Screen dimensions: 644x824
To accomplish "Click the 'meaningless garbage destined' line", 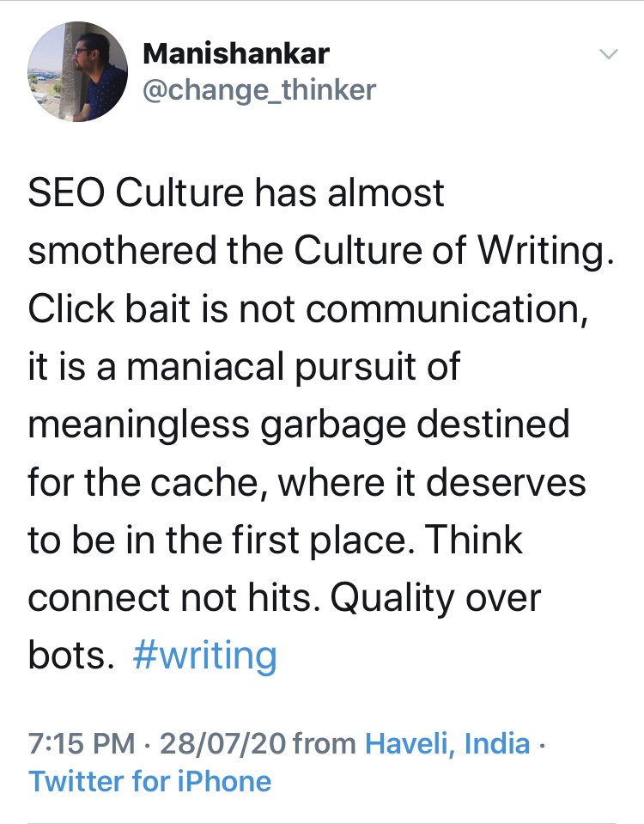I will tap(298, 424).
